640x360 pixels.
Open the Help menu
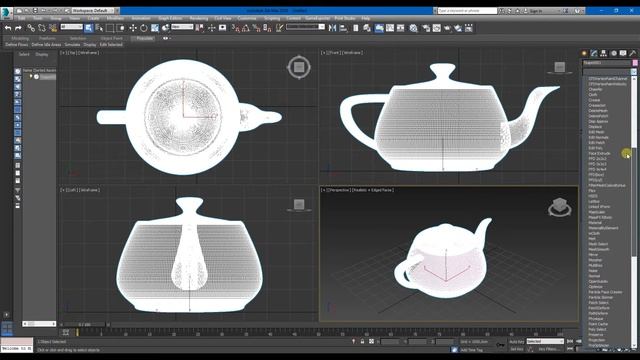click(366, 18)
